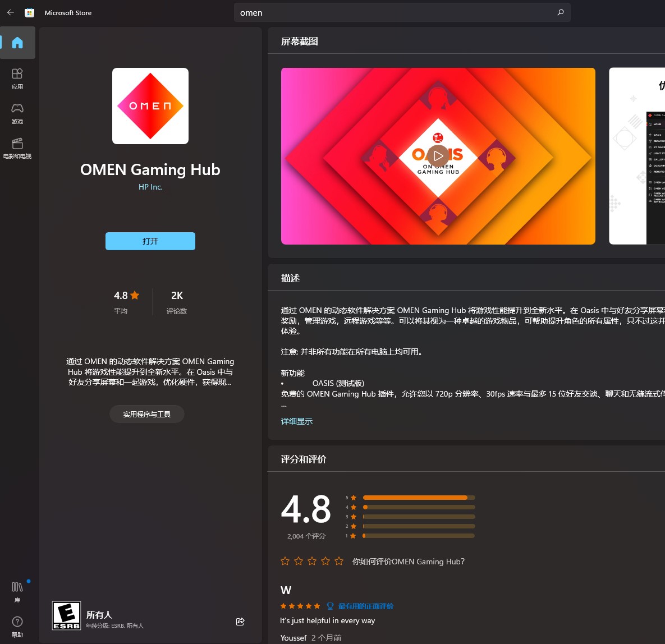Click the 2-star rating bar
This screenshot has height=644, width=665.
419,526
